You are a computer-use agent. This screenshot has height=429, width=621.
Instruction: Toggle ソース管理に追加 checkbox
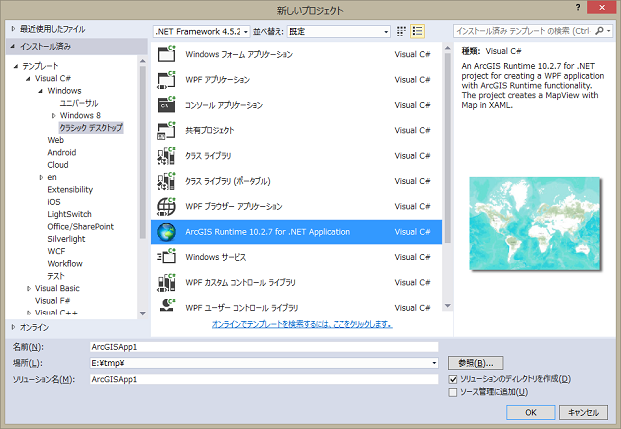pos(453,392)
